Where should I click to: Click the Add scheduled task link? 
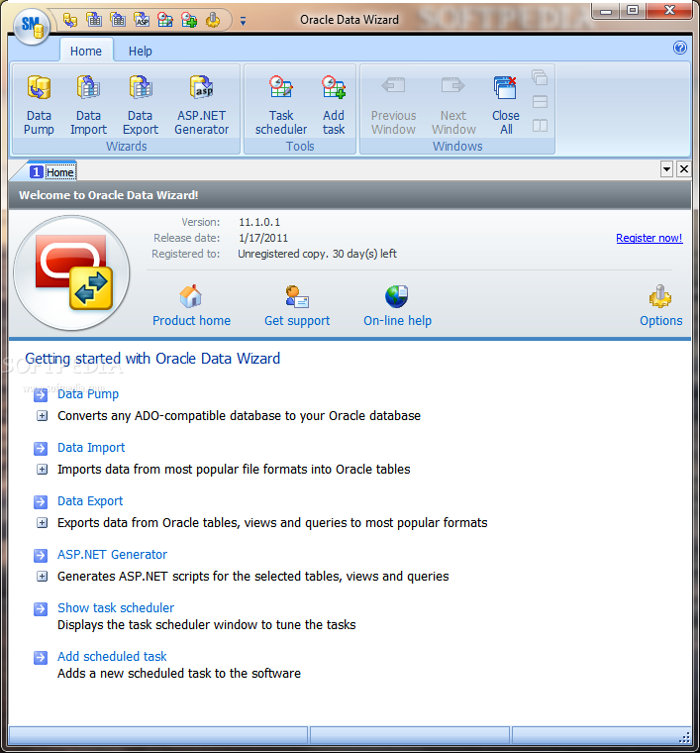coord(112,656)
